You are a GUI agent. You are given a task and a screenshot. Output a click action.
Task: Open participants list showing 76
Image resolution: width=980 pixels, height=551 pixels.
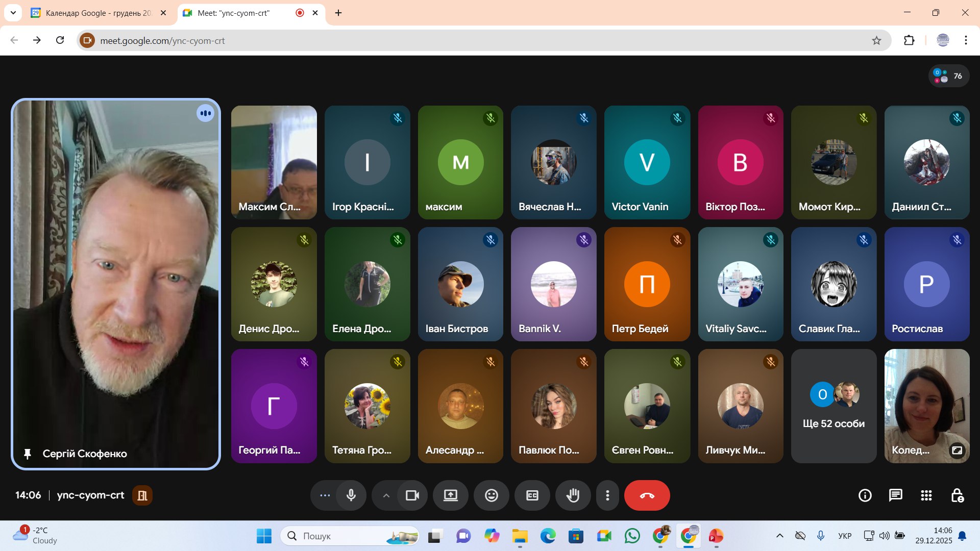[949, 76]
